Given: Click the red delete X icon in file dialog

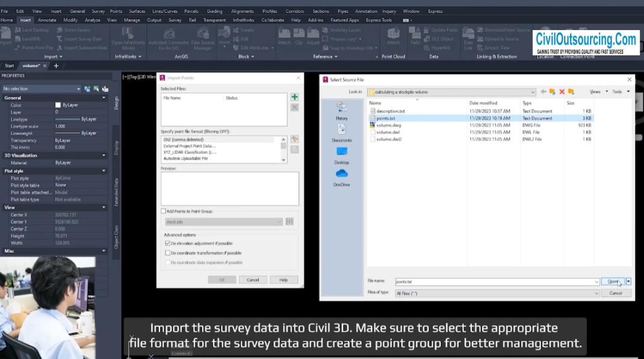Looking at the screenshot, I should [562, 91].
